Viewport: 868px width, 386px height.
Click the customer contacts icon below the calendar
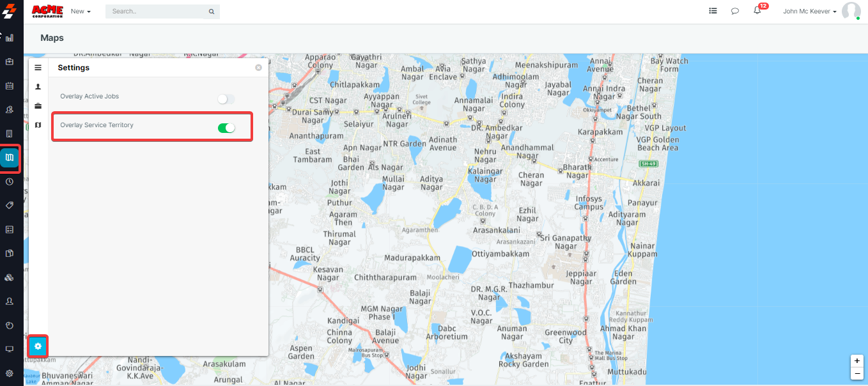coord(10,110)
